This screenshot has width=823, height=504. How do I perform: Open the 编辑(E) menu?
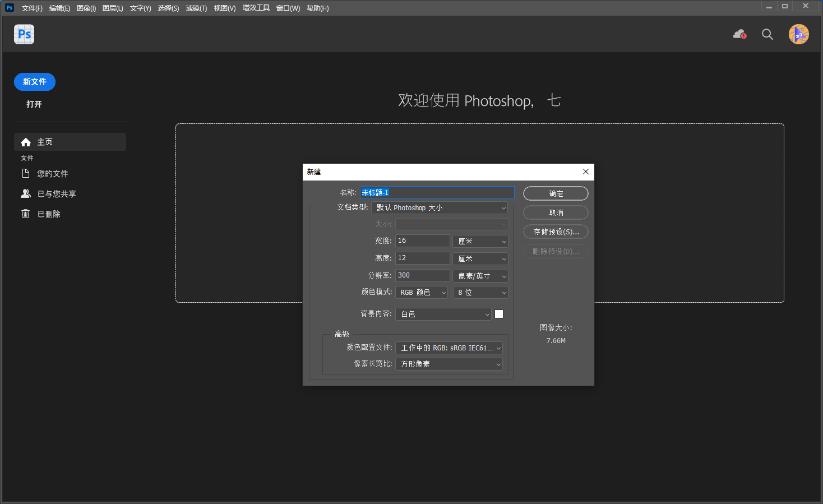[59, 8]
